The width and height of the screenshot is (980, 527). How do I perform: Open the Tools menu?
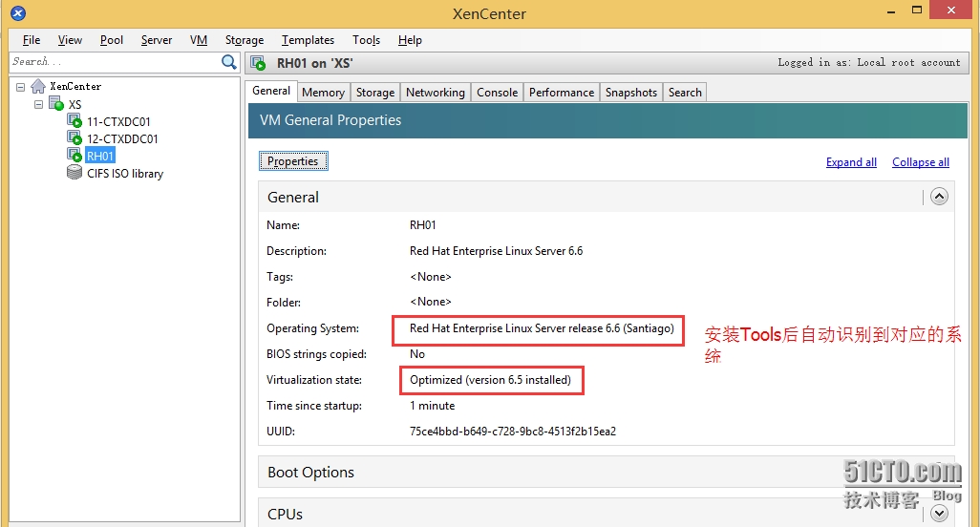tap(366, 40)
